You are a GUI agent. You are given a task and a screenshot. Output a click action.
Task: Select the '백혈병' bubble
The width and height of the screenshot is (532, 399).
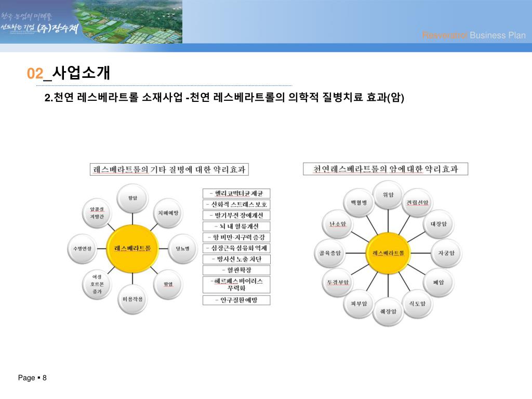pyautogui.click(x=359, y=203)
